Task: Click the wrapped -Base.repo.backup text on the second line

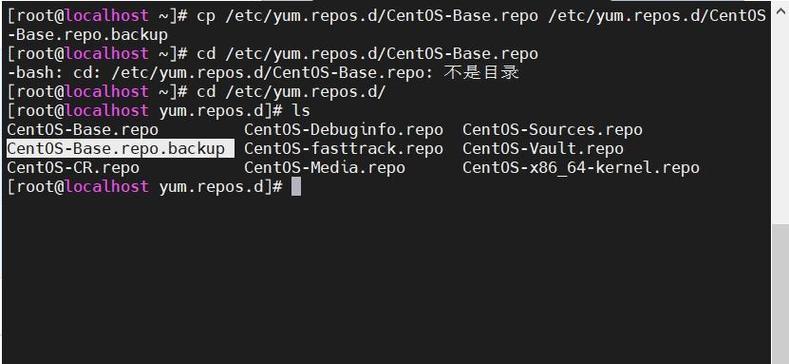Action: tap(87, 35)
